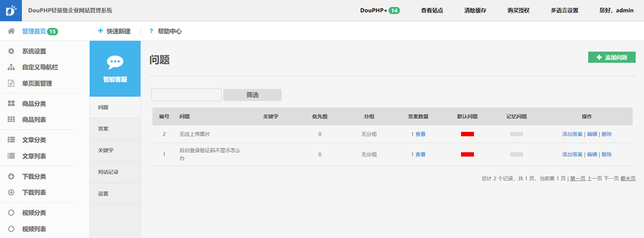Open 多语言设置 in top menu

pyautogui.click(x=564, y=11)
